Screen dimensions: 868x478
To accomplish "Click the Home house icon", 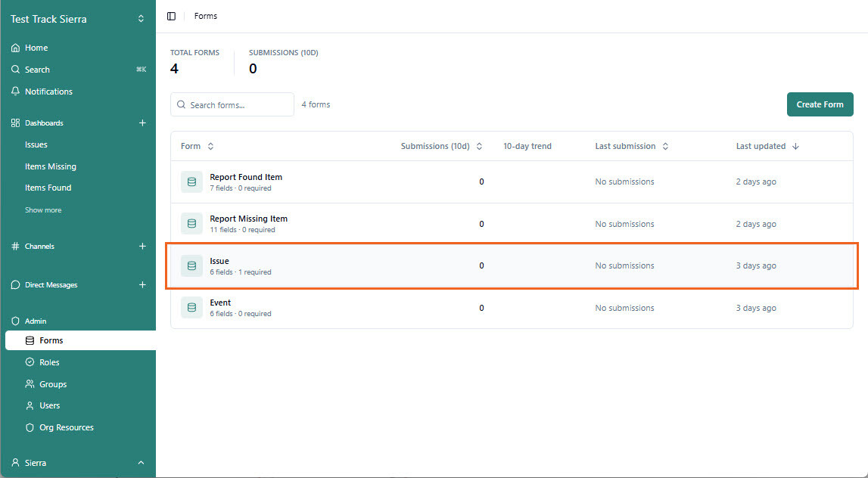I will point(15,48).
